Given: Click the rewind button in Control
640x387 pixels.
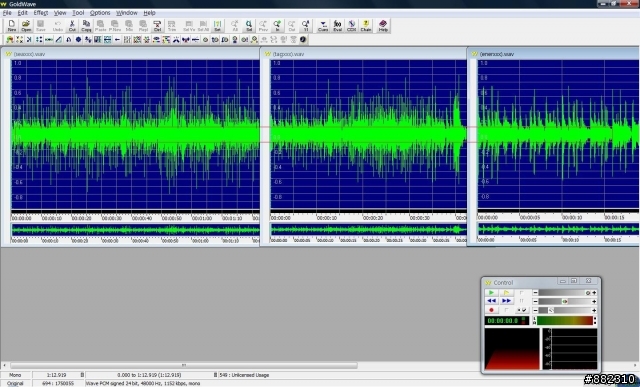Looking at the screenshot, I should (x=491, y=301).
